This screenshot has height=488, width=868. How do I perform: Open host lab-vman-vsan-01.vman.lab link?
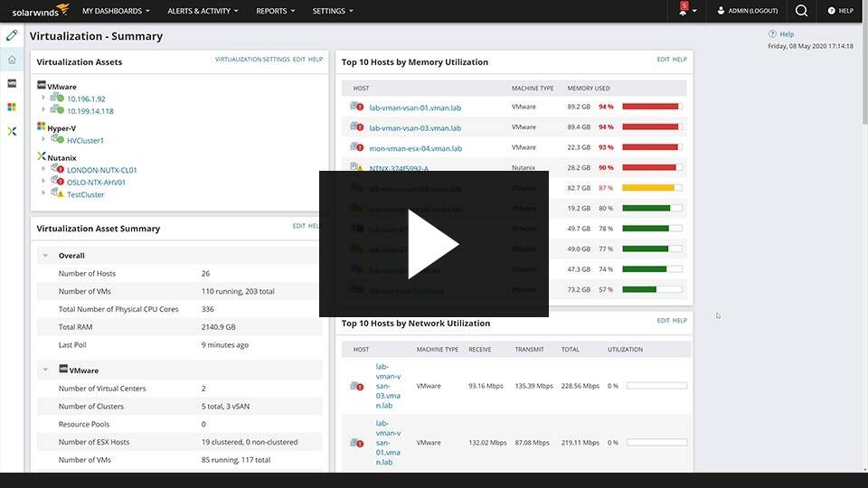click(415, 108)
